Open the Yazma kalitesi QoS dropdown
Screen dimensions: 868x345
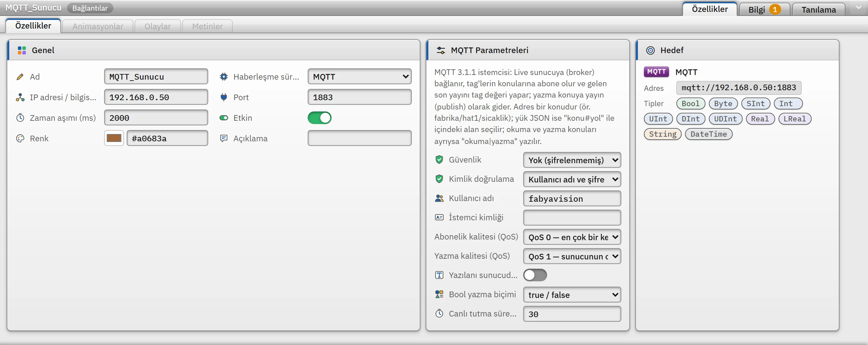pyautogui.click(x=572, y=256)
